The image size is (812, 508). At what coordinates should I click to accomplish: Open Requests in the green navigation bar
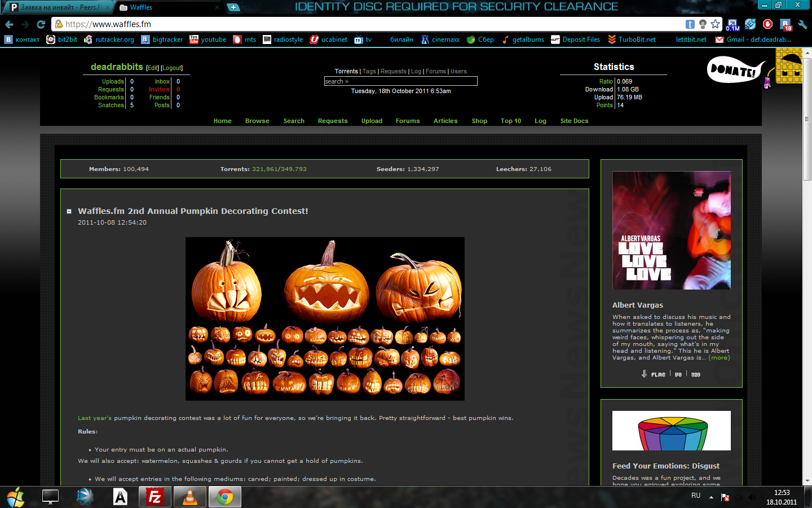point(333,121)
